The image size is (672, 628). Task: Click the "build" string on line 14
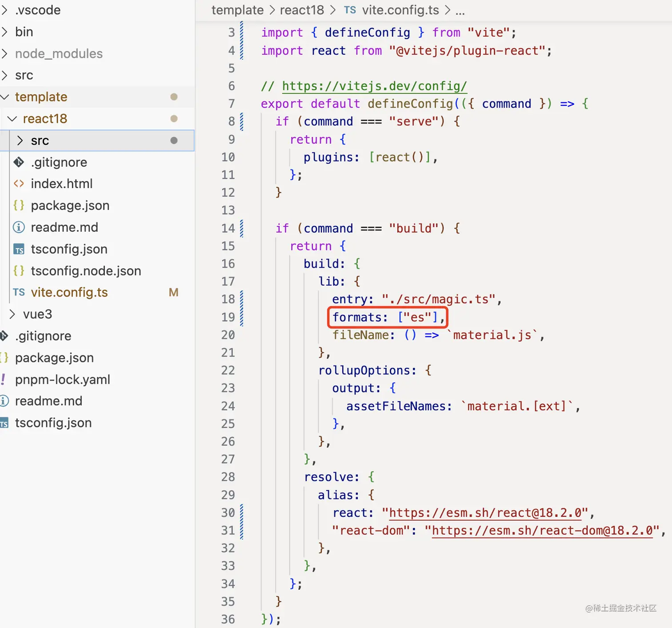(413, 228)
